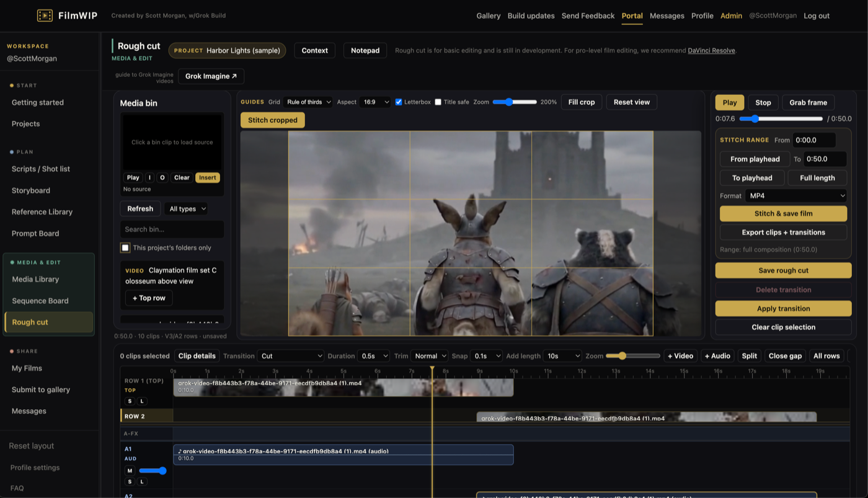Open the Format MP4 dropdown
This screenshot has height=498, width=868.
(796, 195)
